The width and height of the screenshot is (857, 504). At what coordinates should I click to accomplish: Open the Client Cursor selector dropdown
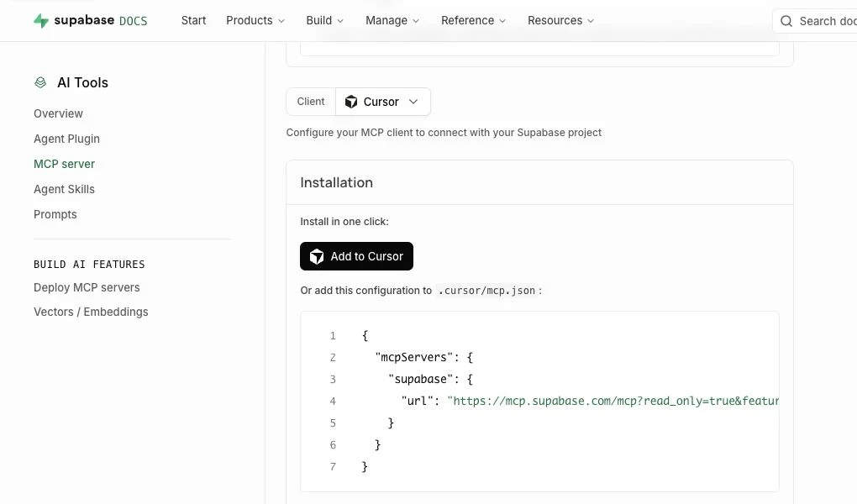[382, 102]
